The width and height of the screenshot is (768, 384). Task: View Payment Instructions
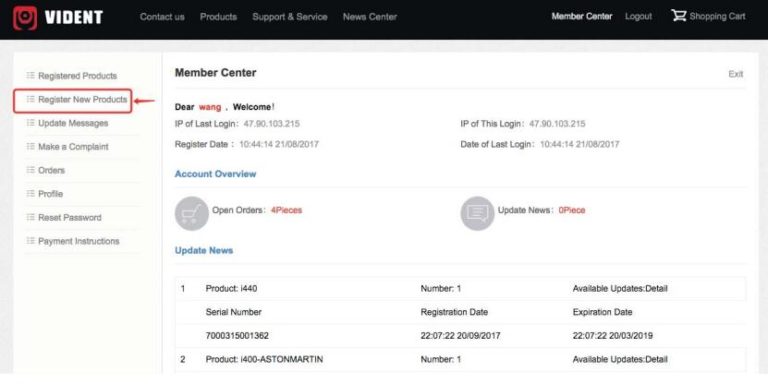tap(78, 241)
